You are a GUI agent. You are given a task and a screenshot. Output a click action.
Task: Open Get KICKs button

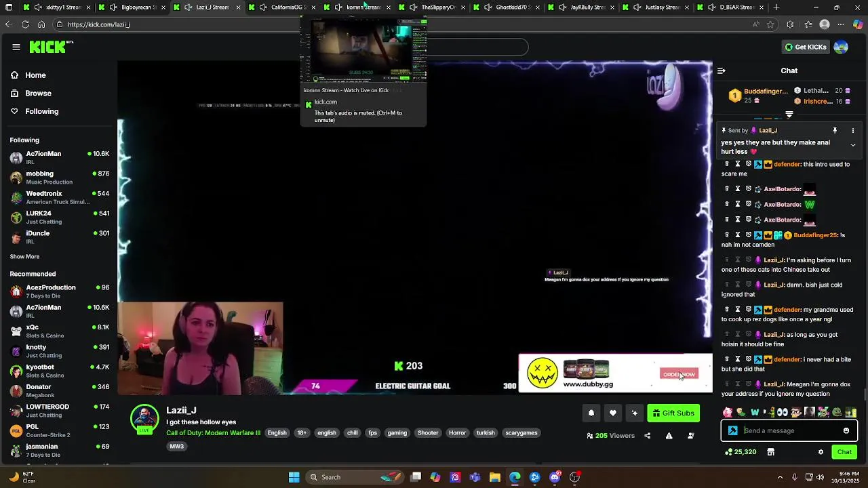click(x=806, y=47)
